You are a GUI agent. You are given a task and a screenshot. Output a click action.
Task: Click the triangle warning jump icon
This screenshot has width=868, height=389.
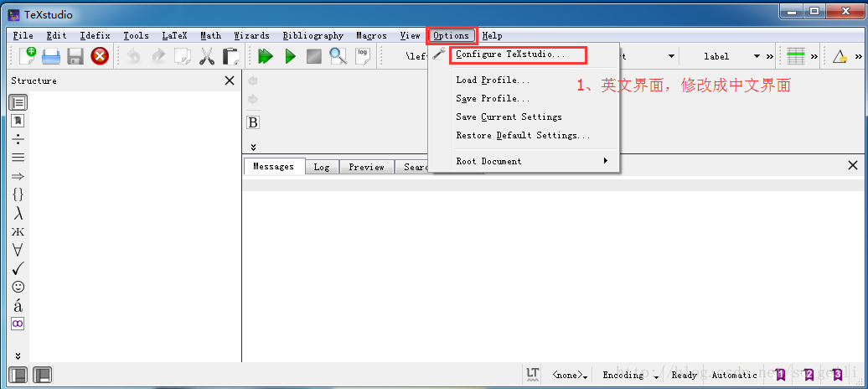pyautogui.click(x=840, y=56)
